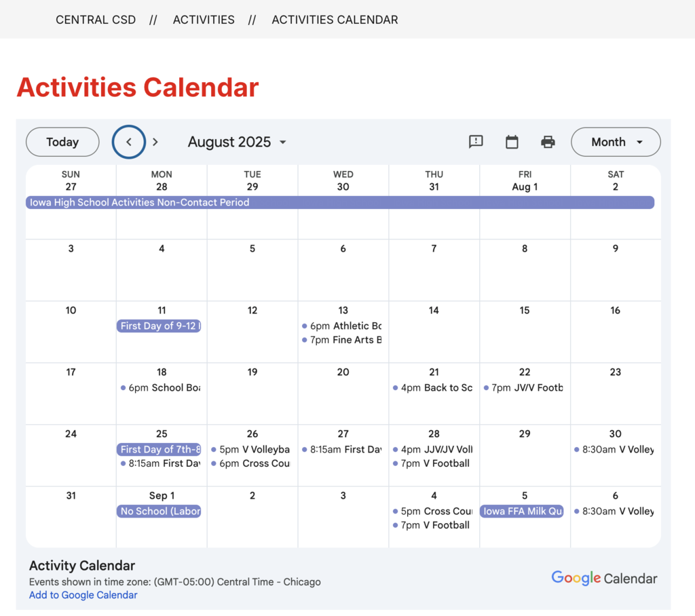This screenshot has width=695, height=616.
Task: Print the calendar with printer icon
Action: pos(548,142)
